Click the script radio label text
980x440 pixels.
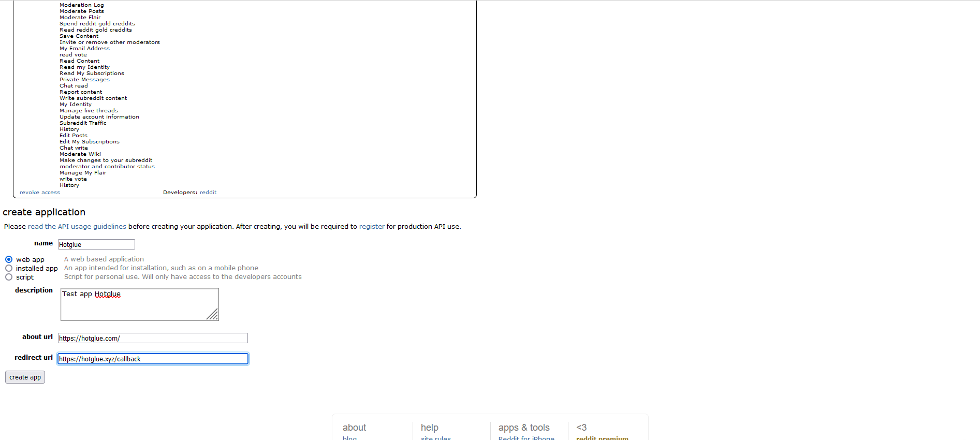pos(25,277)
